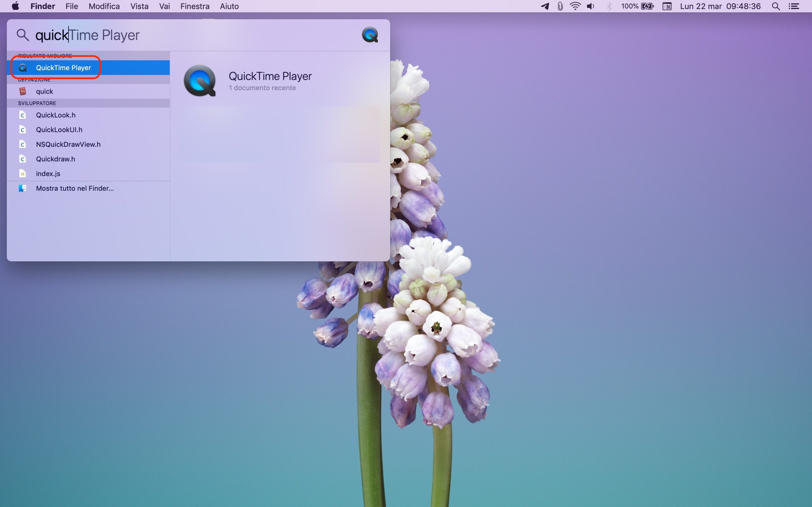The image size is (812, 507).
Task: Open the File menu
Action: tap(71, 6)
